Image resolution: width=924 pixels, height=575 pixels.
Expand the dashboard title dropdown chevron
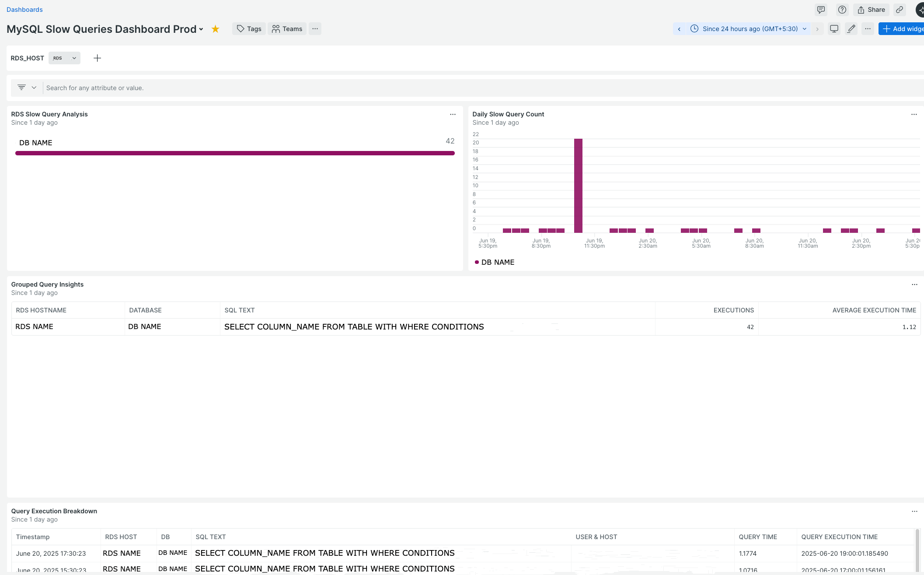pyautogui.click(x=201, y=29)
